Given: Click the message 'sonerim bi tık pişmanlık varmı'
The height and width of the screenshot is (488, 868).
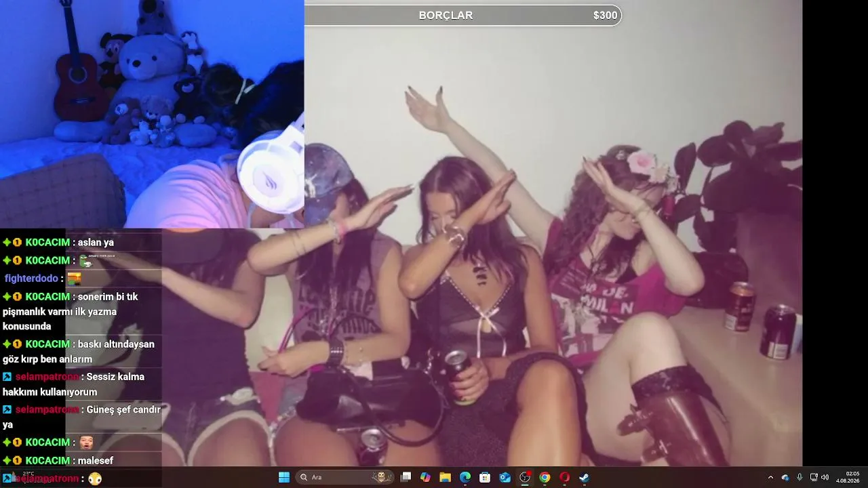Looking at the screenshot, I should (70, 312).
